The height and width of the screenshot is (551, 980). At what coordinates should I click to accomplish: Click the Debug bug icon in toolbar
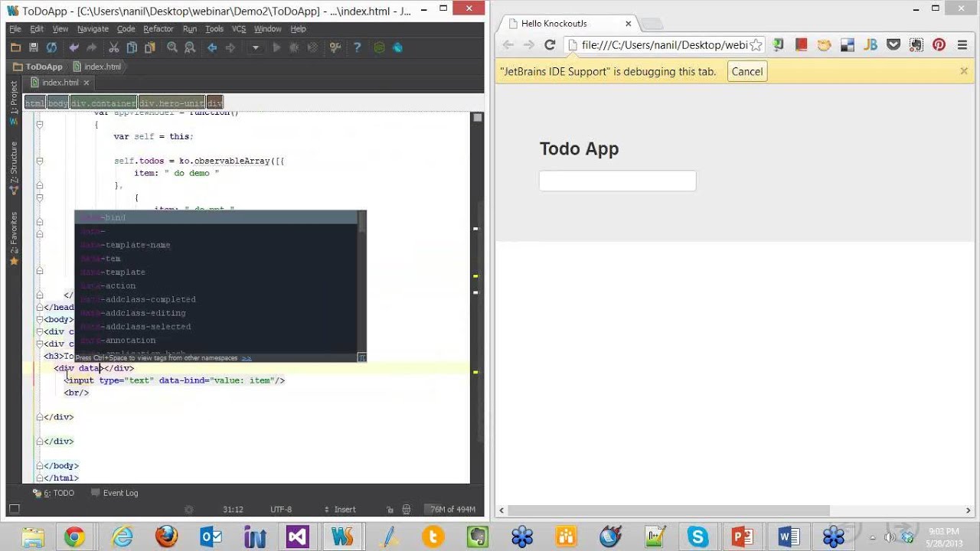pyautogui.click(x=295, y=47)
